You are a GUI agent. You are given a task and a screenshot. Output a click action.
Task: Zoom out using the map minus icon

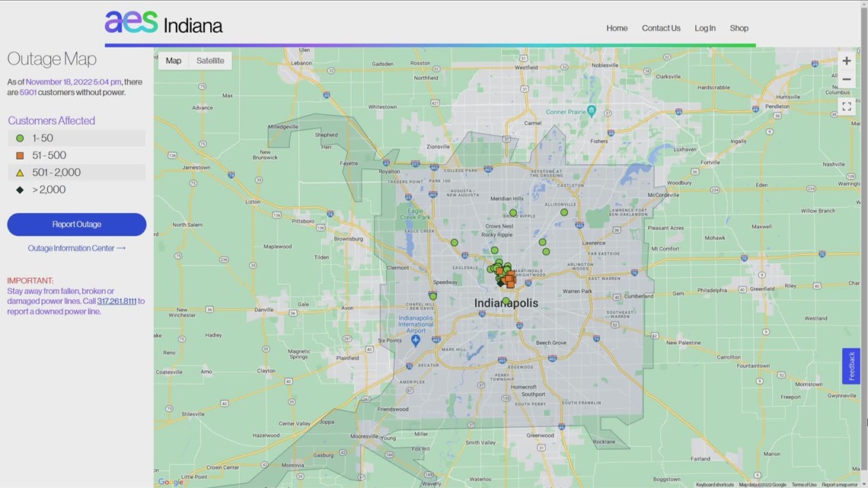coord(847,78)
